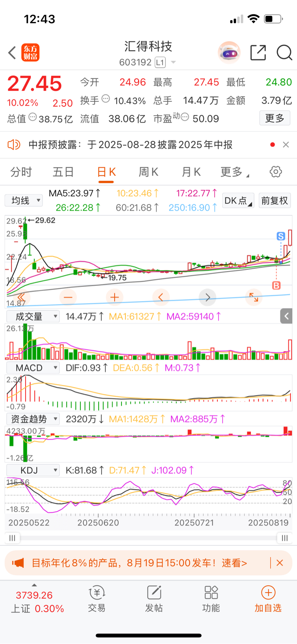
Task: Tap the zoom in plus icon
Action: 114,297
